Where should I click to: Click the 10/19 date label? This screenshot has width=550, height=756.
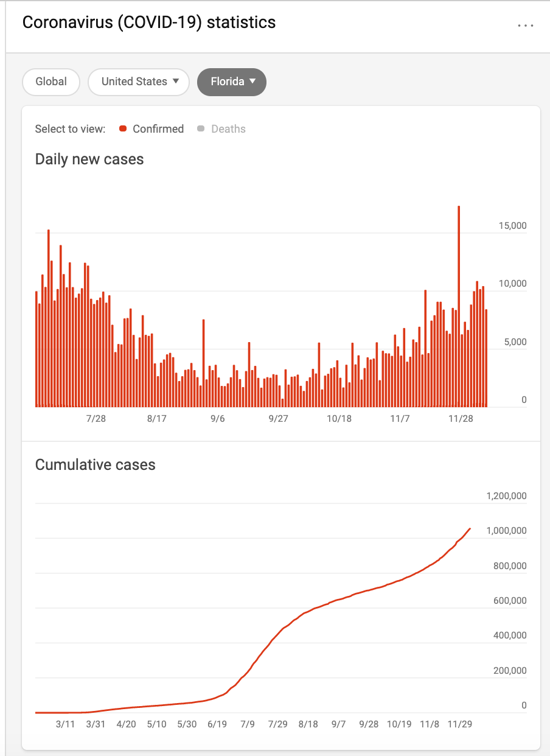click(x=400, y=724)
